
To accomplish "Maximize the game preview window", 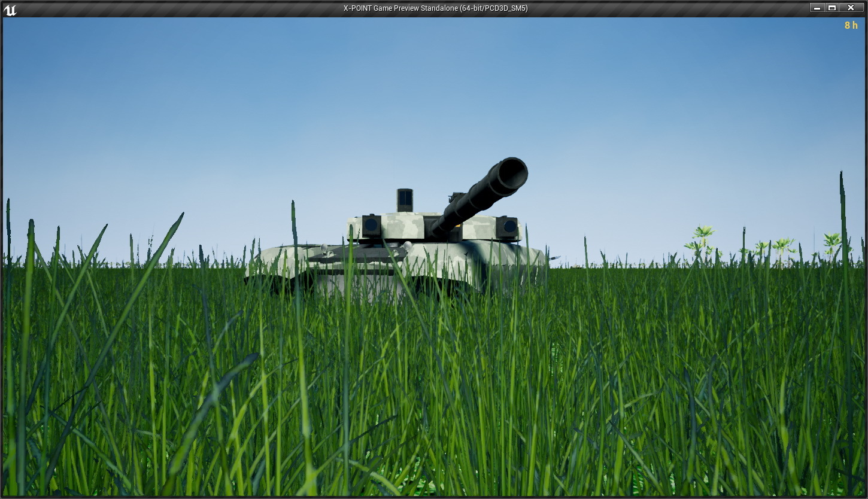I will [x=832, y=8].
